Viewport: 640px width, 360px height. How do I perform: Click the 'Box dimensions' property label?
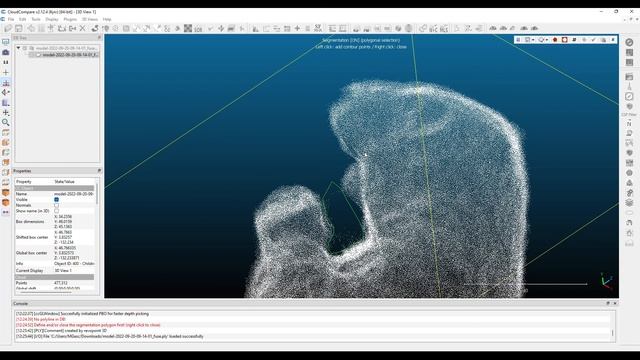[x=30, y=222]
